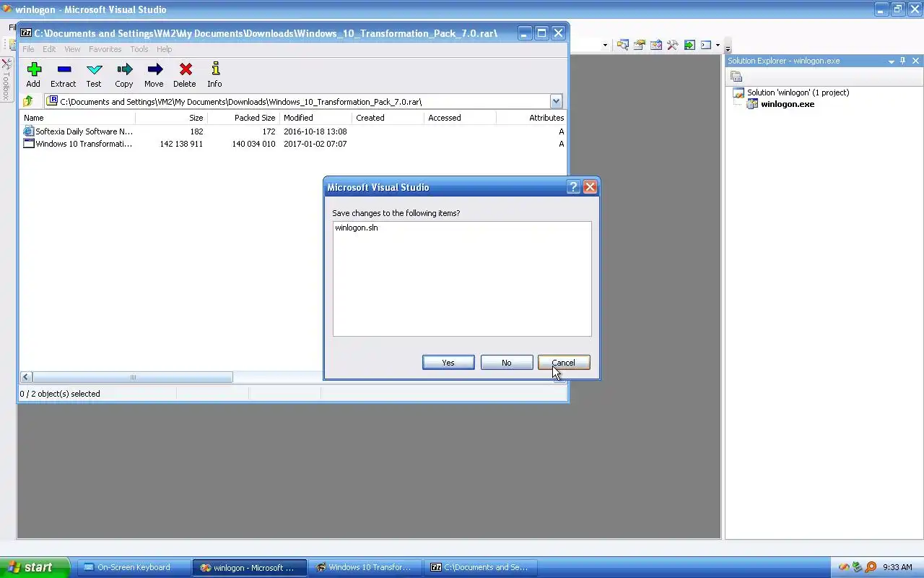Click the Created column header
The image size is (924, 578).
click(388, 118)
